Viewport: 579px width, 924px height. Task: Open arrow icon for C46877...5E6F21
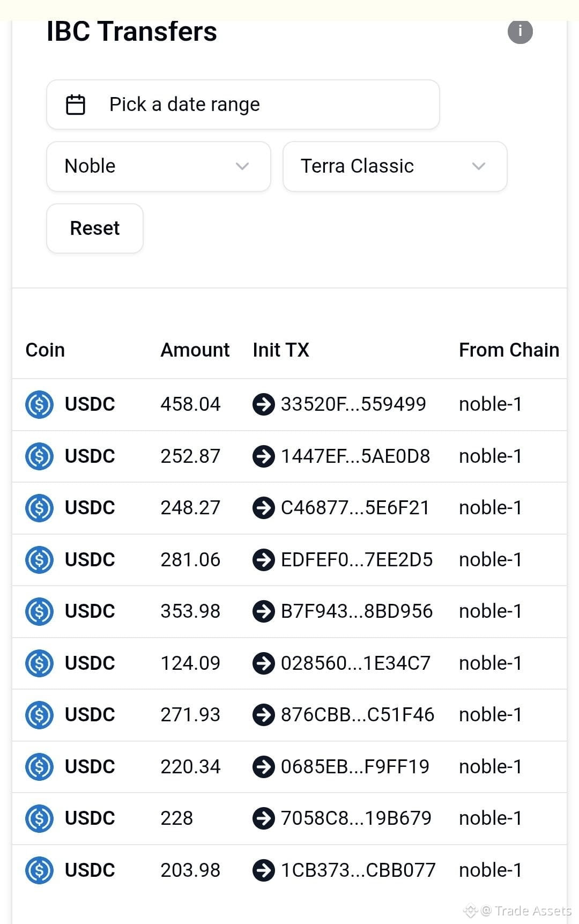point(263,508)
